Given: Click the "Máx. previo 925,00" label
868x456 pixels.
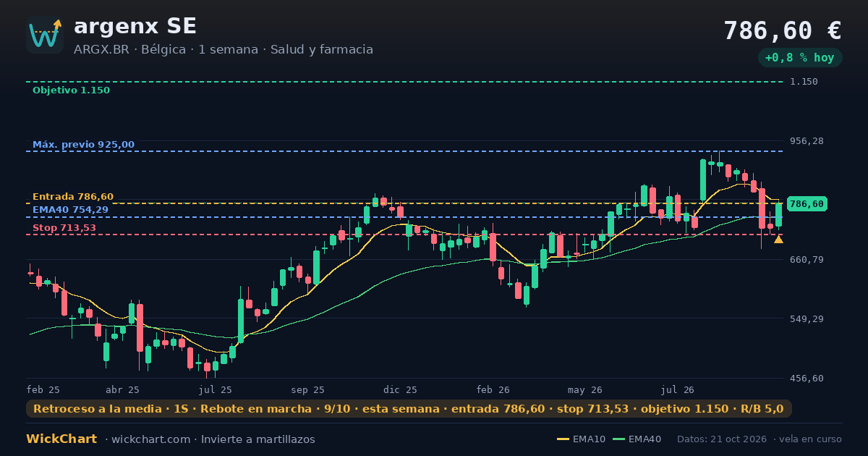Looking at the screenshot, I should [x=83, y=145].
